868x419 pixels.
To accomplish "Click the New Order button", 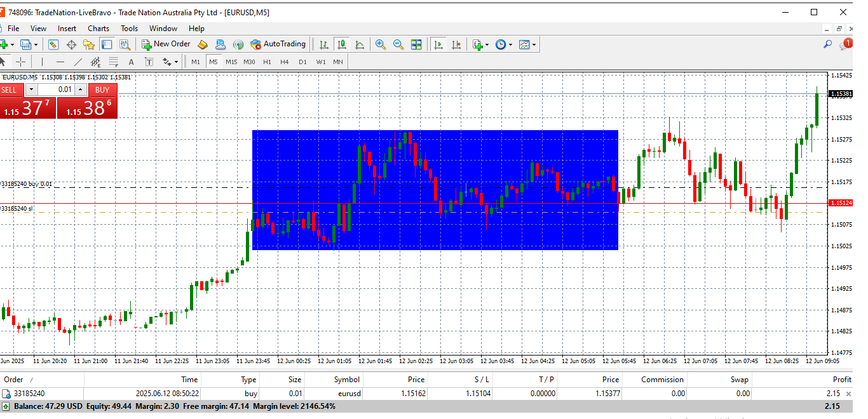I will 166,44.
